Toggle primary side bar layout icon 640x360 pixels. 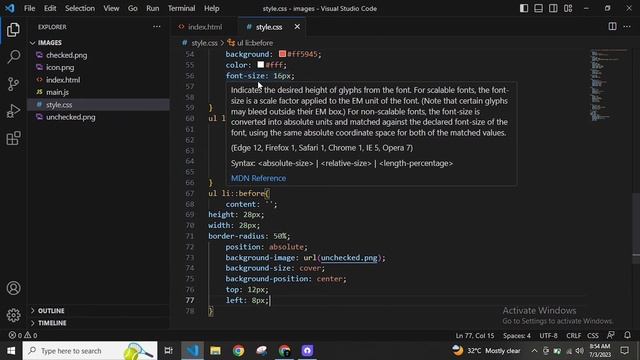pos(524,8)
